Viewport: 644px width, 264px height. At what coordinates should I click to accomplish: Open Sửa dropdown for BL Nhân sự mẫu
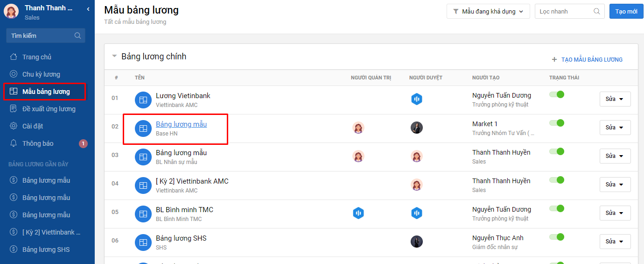click(x=615, y=156)
